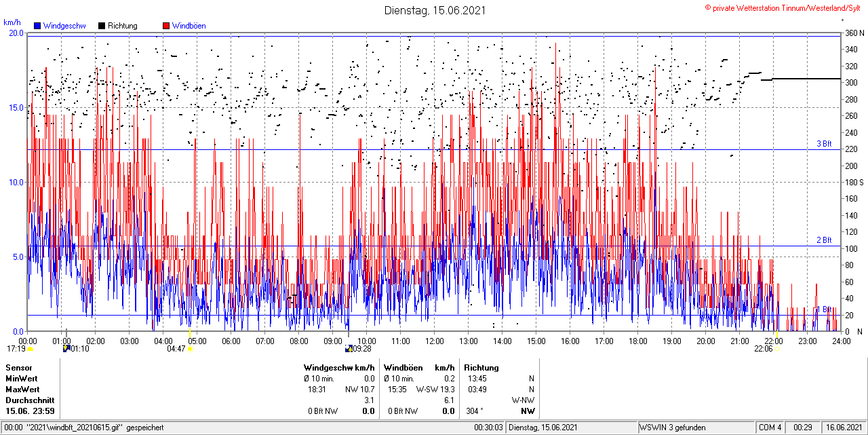The height and width of the screenshot is (435, 868).
Task: Click the 3.1 average wind speed value
Action: tap(370, 400)
